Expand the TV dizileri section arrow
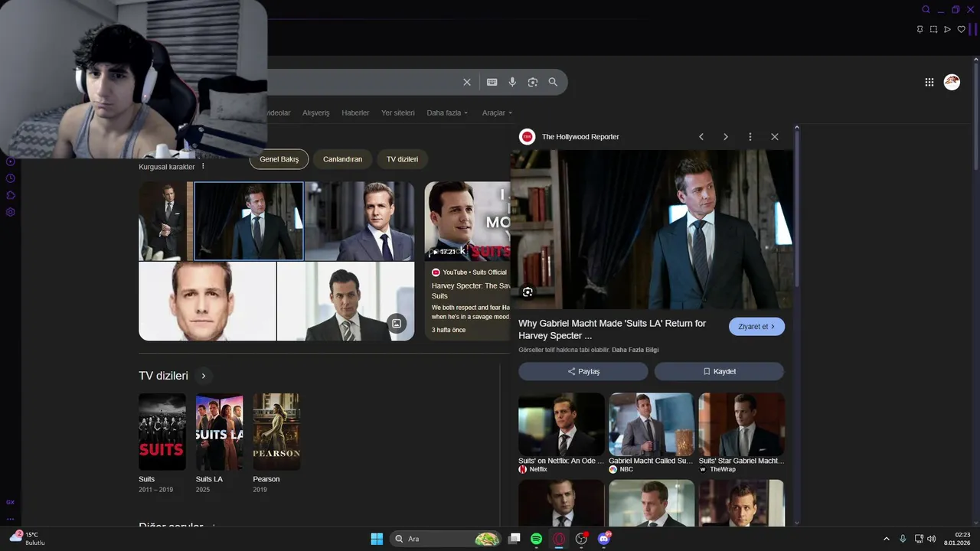 203,376
